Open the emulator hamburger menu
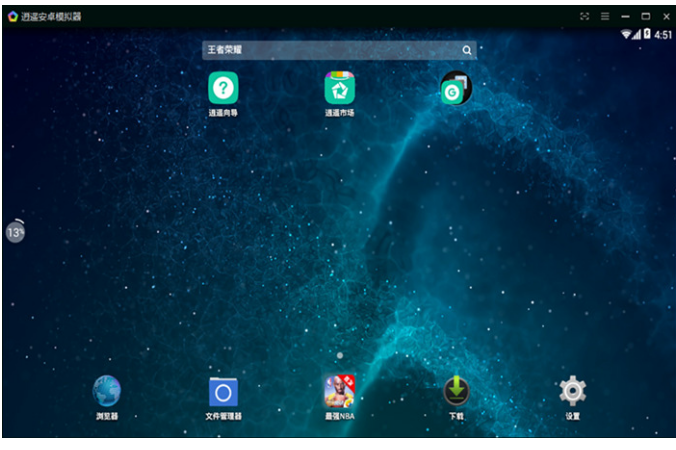Screen dimensions: 676x450 point(605,16)
